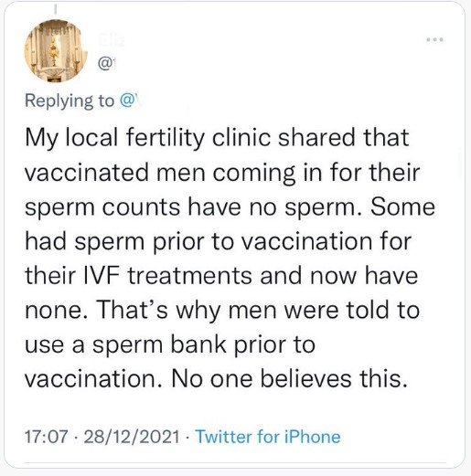Click the 'Replying to' label text
471x476 pixels.
pyautogui.click(x=70, y=101)
